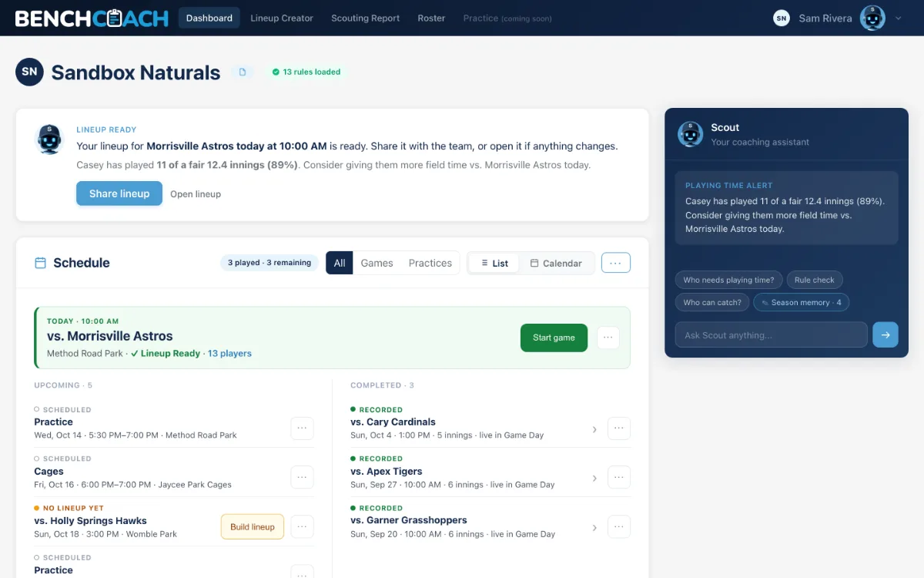Image resolution: width=924 pixels, height=578 pixels.
Task: Select 'Who can catch?' suggestion chip
Action: [x=712, y=302]
